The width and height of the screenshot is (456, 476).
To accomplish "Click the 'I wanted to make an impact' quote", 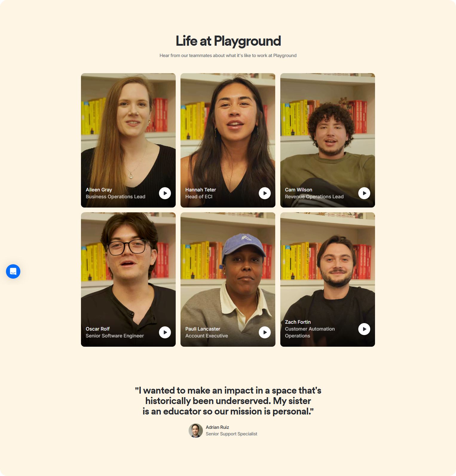I will pos(228,401).
